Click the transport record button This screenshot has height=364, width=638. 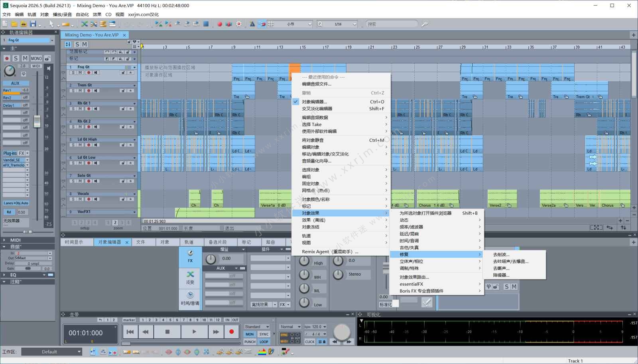231,331
